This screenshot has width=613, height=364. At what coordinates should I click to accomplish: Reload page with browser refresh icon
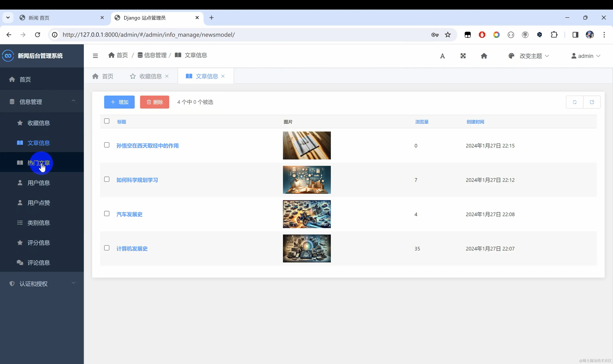click(x=37, y=35)
